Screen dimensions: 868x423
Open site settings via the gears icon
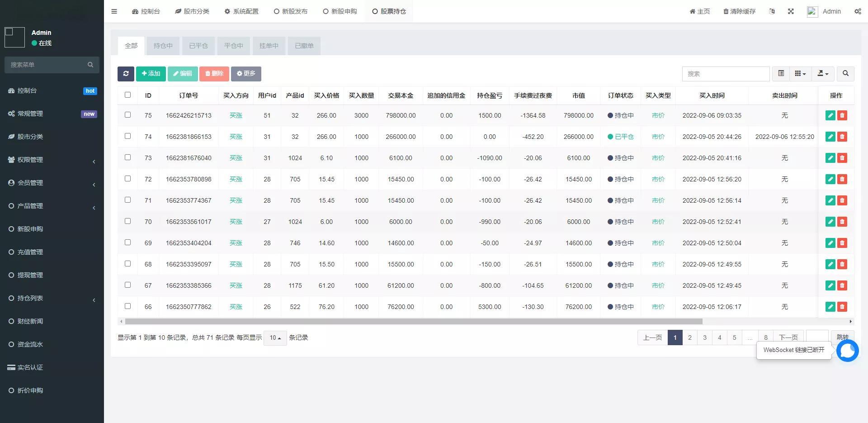[x=857, y=11]
